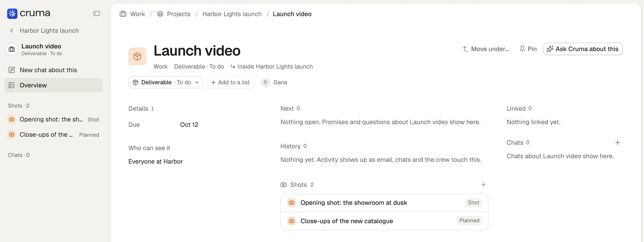This screenshot has width=644, height=242.
Task: Click camera icon in Close-ups card row
Action: click(x=291, y=221)
